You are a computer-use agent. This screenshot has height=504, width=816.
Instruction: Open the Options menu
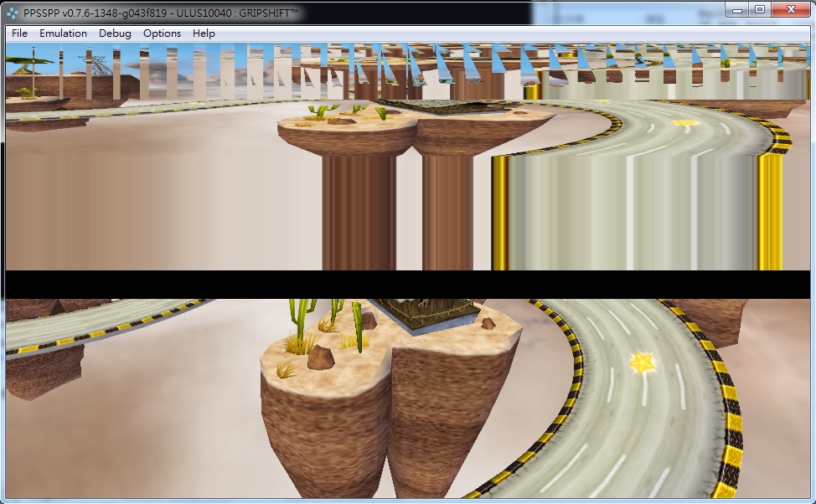coord(162,33)
